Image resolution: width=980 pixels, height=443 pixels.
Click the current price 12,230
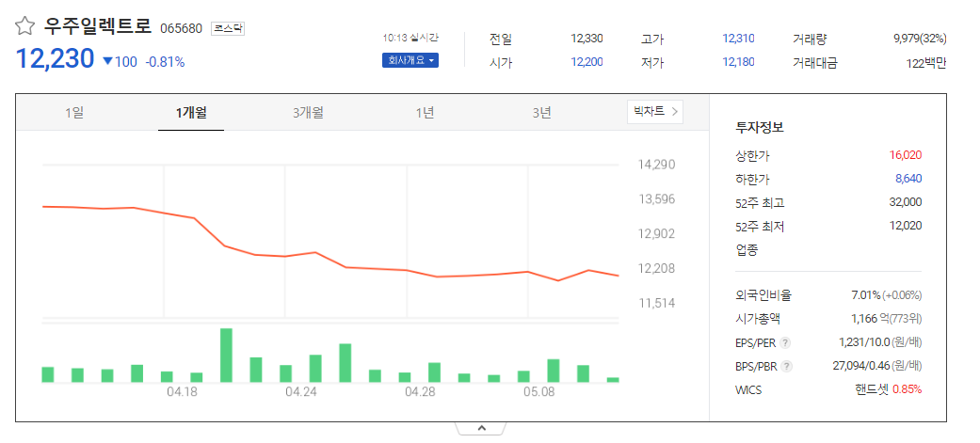tap(55, 58)
